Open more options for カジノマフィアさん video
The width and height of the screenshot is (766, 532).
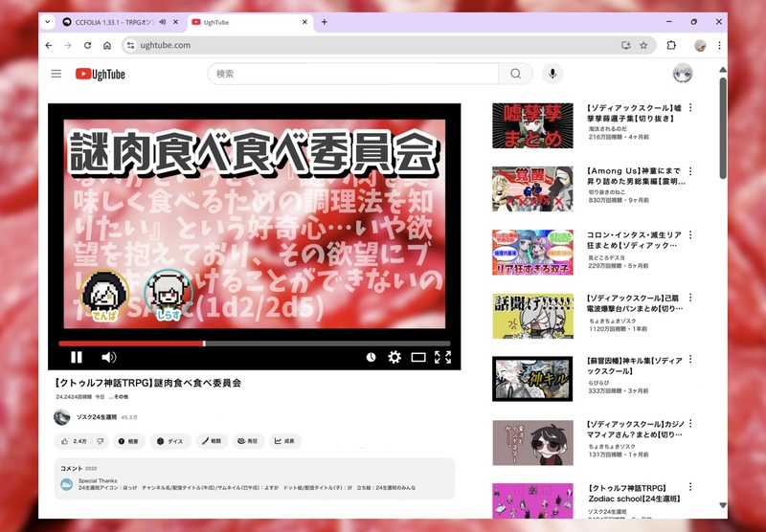pyautogui.click(x=690, y=423)
